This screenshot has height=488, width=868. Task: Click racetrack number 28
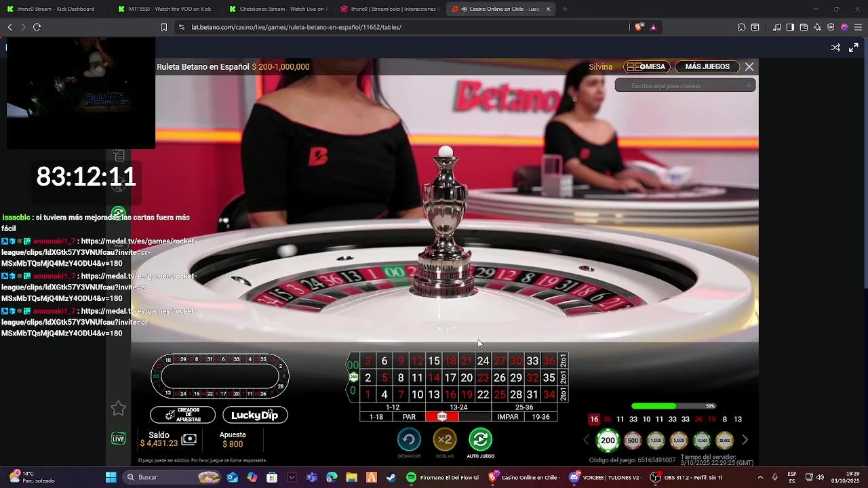click(280, 386)
